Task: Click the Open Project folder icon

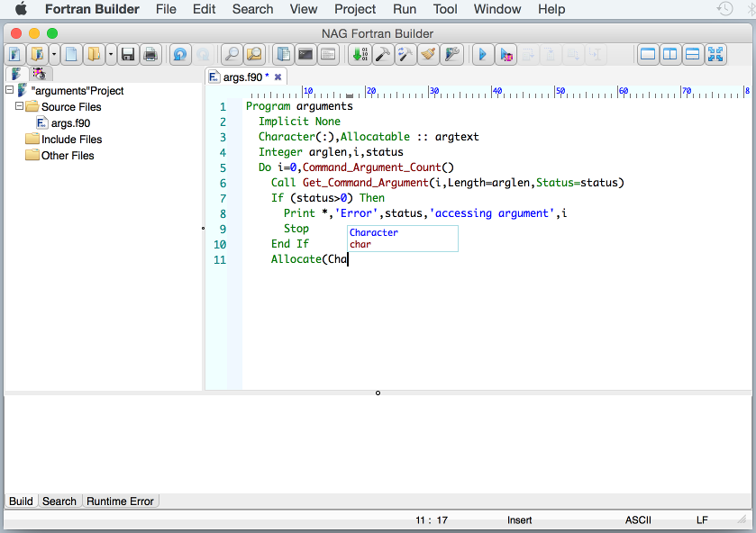Action: point(37,54)
